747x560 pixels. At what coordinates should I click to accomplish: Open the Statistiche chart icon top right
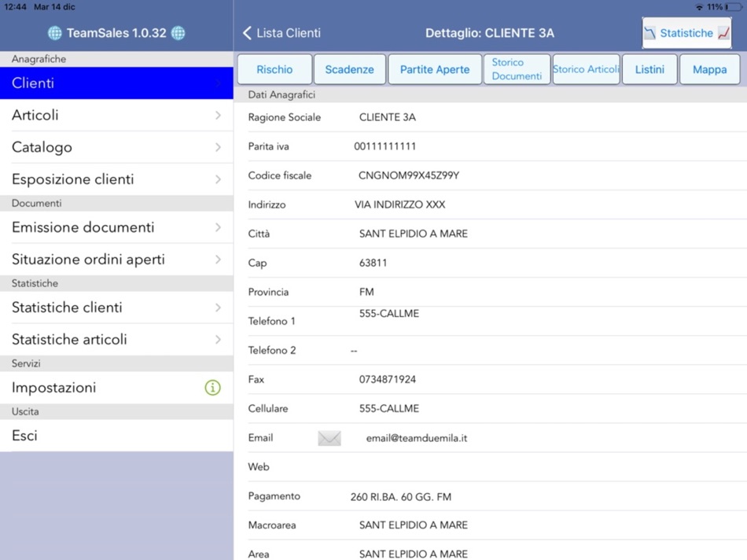[686, 32]
